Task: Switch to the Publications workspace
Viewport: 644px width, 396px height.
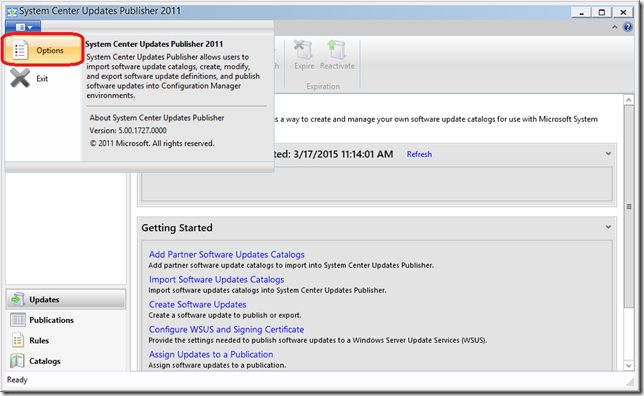Action: pyautogui.click(x=66, y=320)
